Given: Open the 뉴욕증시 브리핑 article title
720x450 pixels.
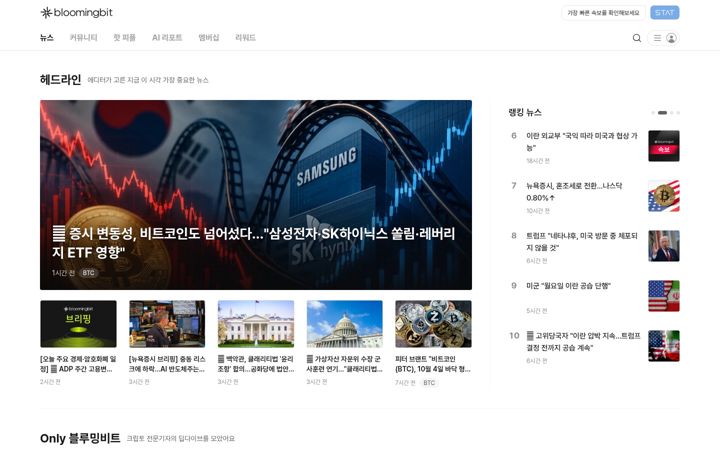Looking at the screenshot, I should pos(167,364).
